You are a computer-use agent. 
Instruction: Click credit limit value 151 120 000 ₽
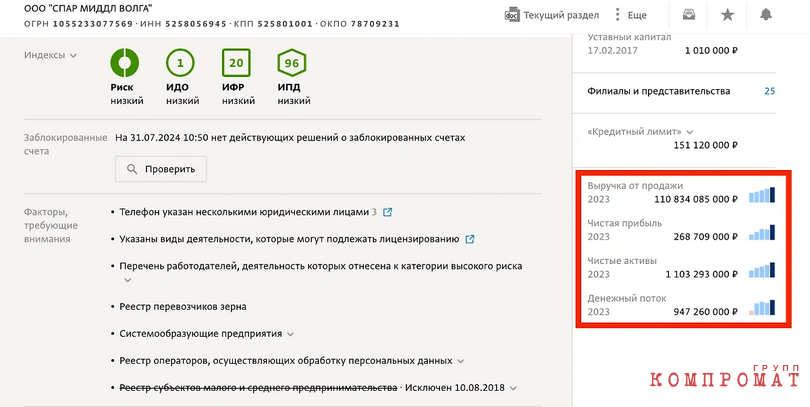pyautogui.click(x=705, y=146)
